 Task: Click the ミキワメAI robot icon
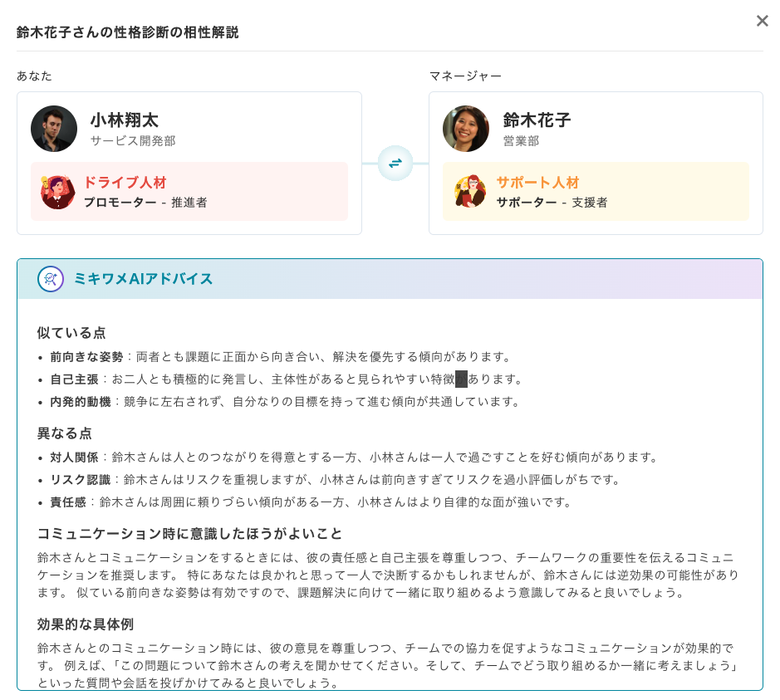tap(51, 279)
